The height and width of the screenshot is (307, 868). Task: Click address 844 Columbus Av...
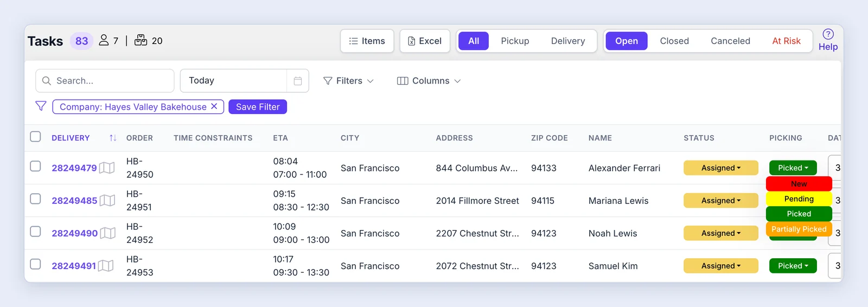point(477,168)
